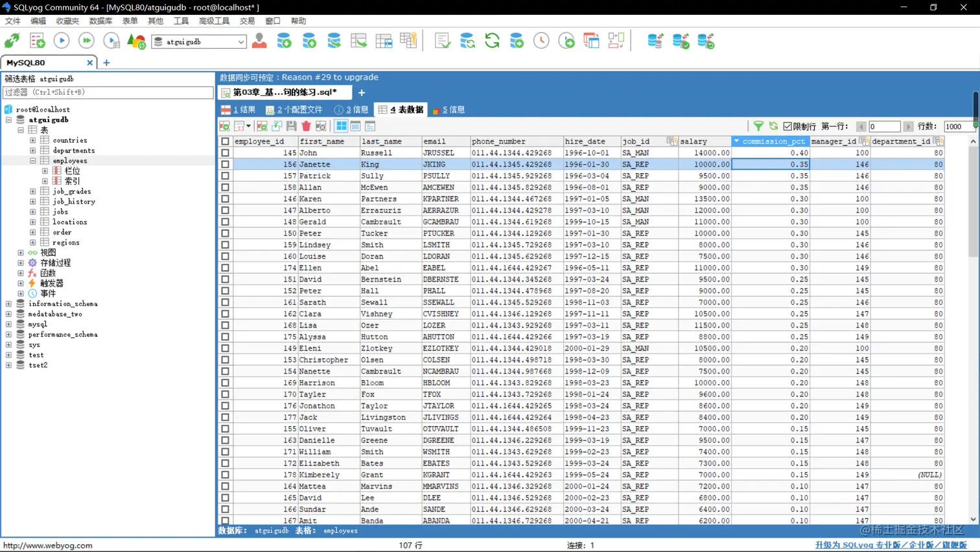Collapse the employees table node
980x552 pixels.
[x=33, y=161]
